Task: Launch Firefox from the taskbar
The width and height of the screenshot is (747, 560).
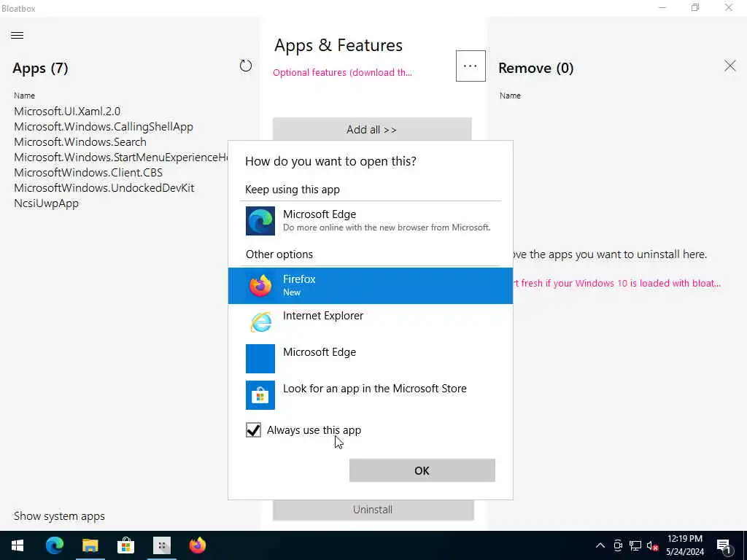Action: [197, 545]
